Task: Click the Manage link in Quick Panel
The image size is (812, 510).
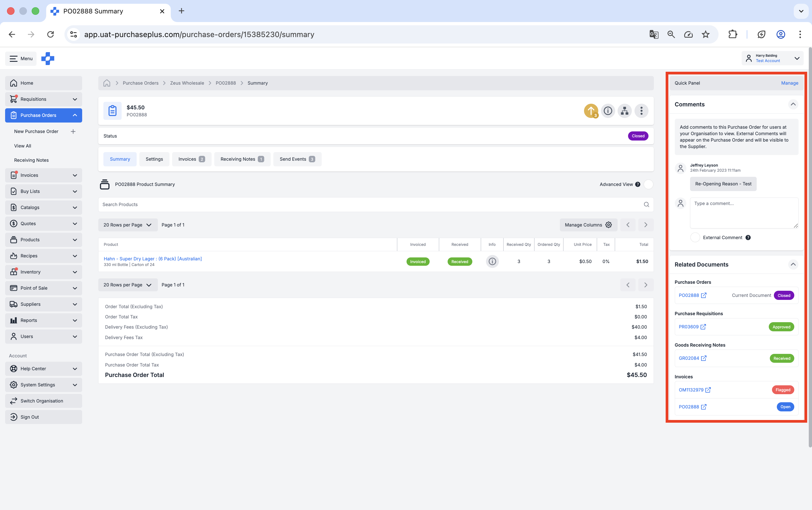Action: 789,83
